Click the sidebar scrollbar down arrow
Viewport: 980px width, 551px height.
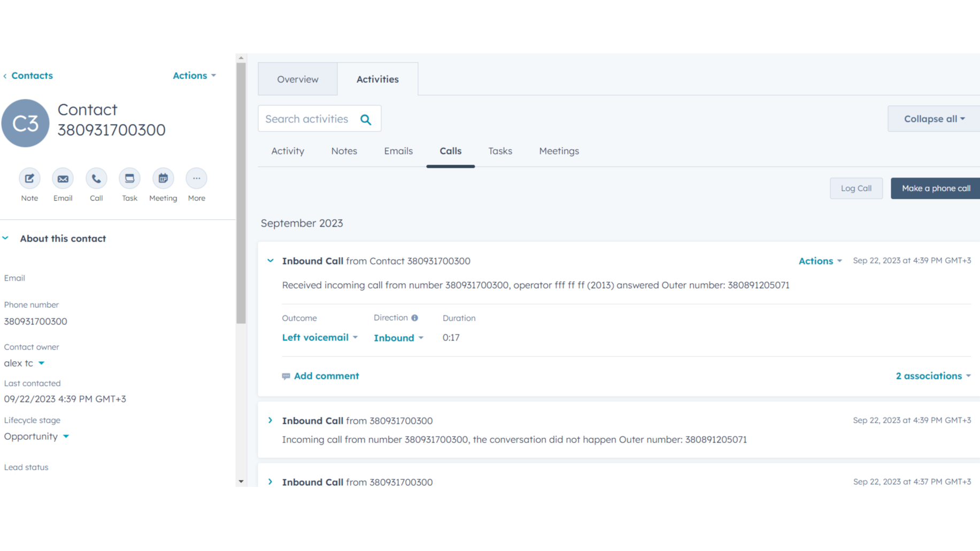coord(241,482)
